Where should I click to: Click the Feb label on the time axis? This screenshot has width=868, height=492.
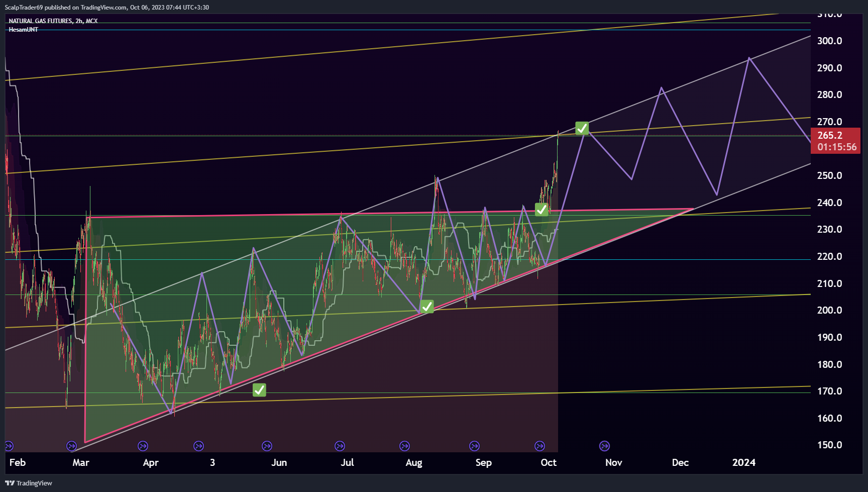click(x=18, y=462)
